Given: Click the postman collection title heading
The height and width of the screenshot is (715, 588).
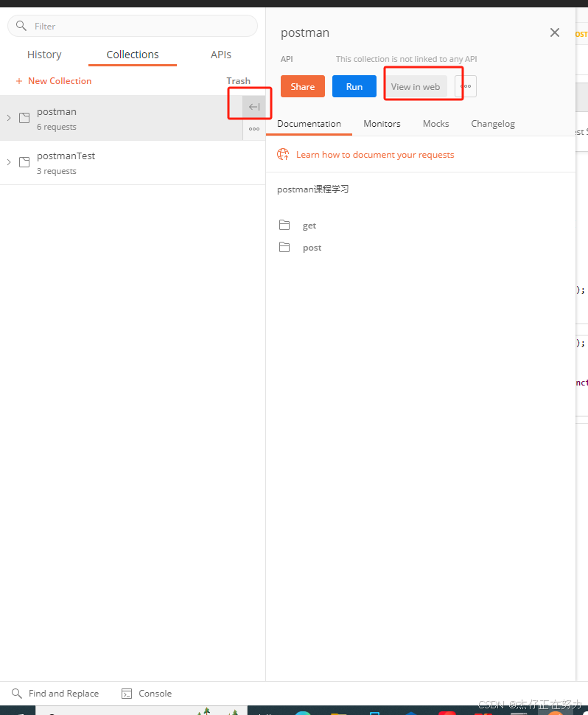Looking at the screenshot, I should pos(305,33).
